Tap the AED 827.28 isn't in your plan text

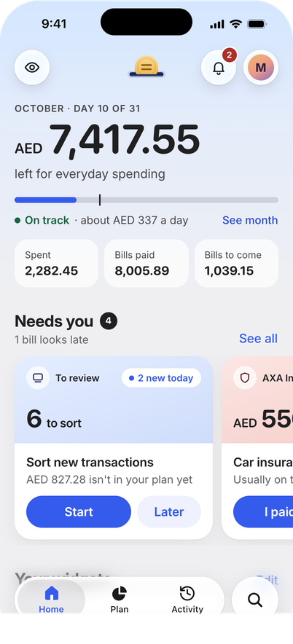pos(109,479)
